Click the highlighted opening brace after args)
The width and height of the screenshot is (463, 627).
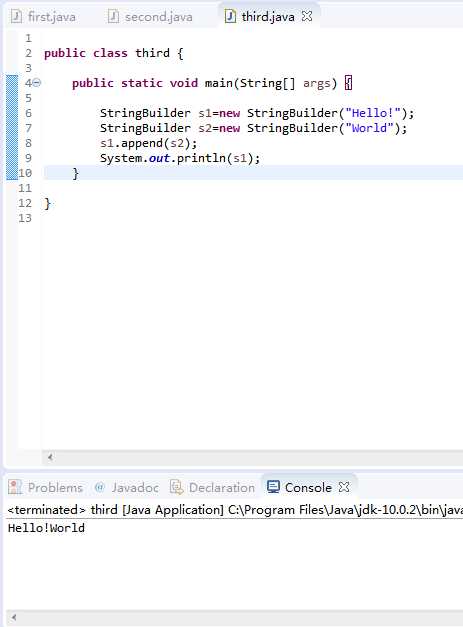(x=348, y=83)
